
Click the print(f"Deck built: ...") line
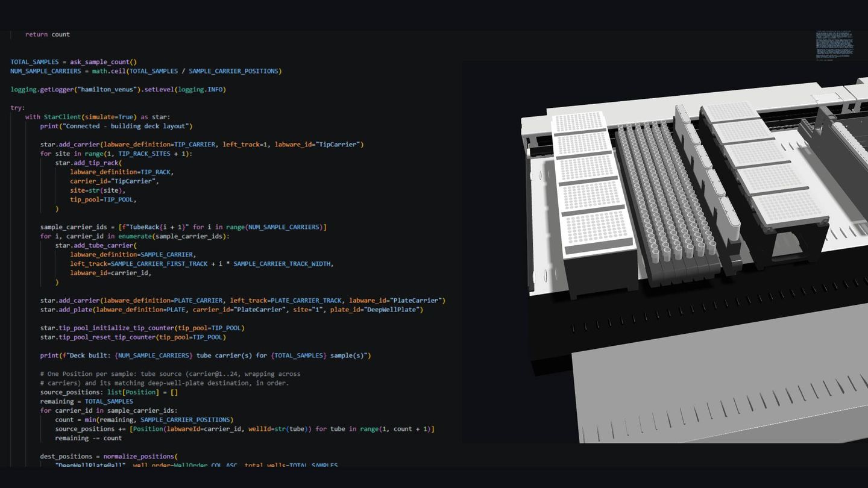pos(206,355)
